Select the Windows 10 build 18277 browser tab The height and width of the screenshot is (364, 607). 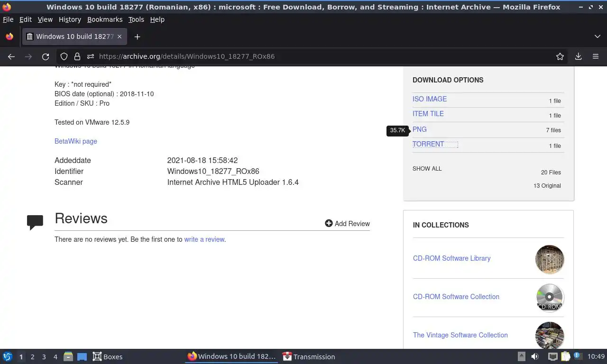[74, 36]
